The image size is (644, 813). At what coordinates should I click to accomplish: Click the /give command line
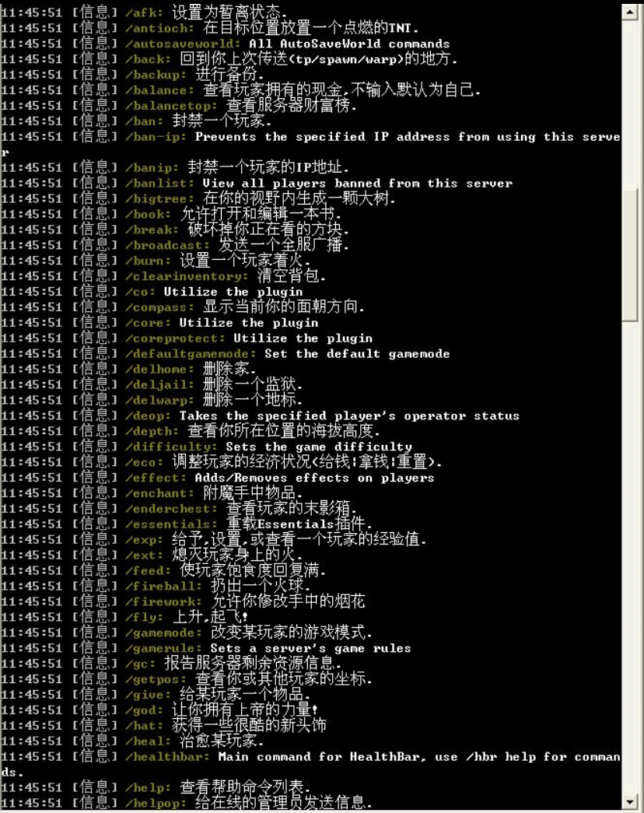click(x=156, y=696)
